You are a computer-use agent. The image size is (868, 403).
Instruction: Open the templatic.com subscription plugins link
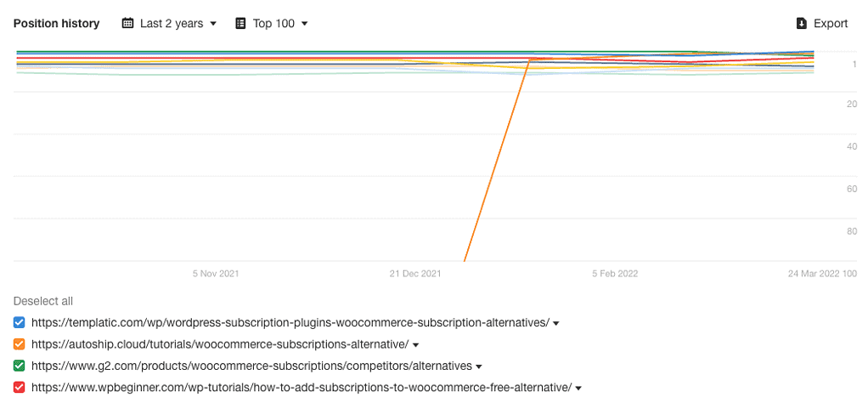[x=290, y=322]
